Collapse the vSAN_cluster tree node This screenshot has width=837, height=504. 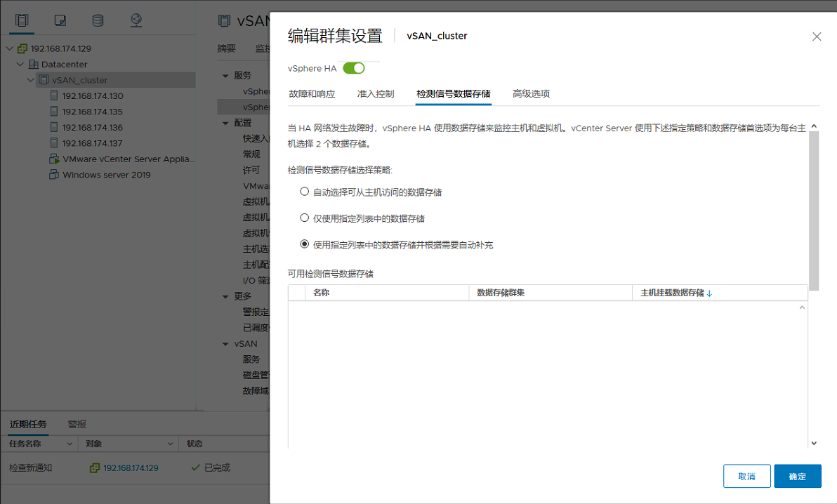(x=31, y=80)
